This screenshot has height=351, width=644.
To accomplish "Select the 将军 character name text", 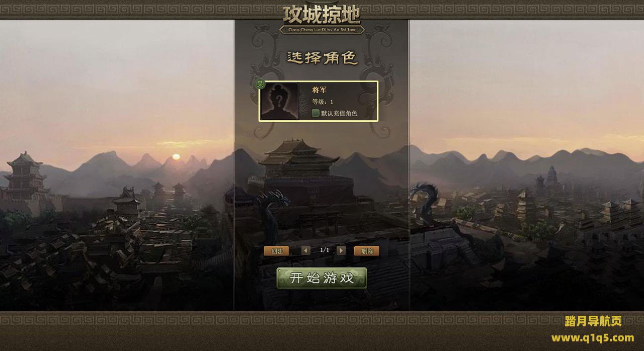I will [319, 90].
